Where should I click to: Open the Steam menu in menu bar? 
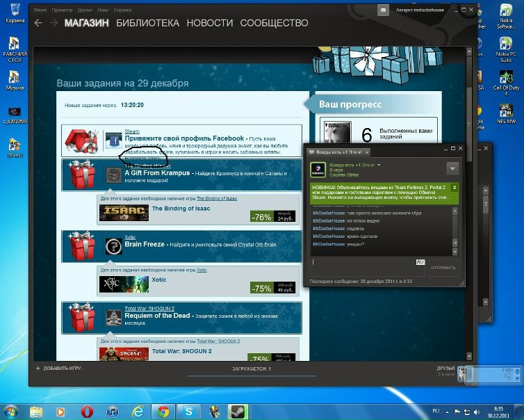coord(40,10)
